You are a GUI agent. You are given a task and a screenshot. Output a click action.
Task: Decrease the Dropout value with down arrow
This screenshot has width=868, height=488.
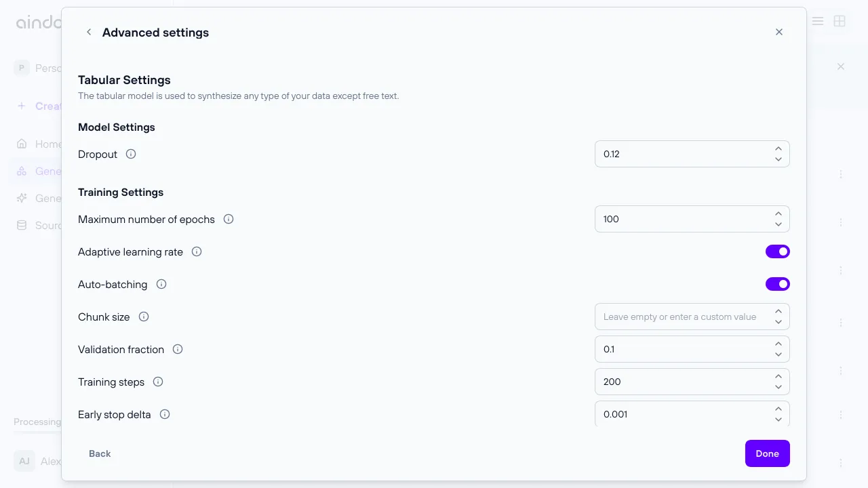[x=778, y=159]
